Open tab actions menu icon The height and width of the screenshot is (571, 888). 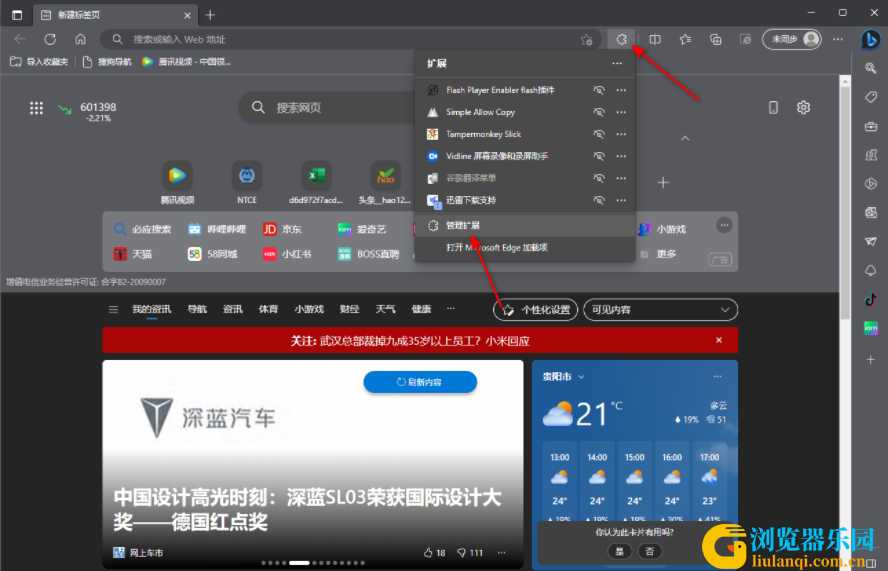[x=17, y=15]
